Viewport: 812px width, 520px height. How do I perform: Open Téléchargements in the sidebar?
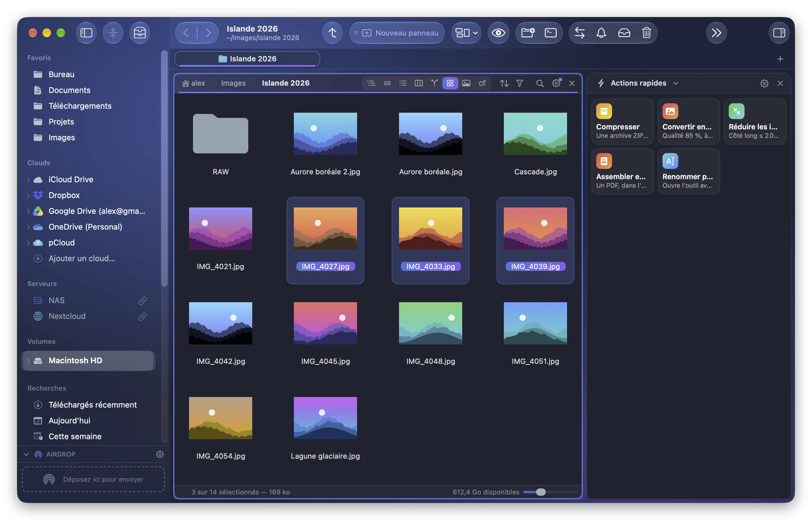(x=80, y=106)
